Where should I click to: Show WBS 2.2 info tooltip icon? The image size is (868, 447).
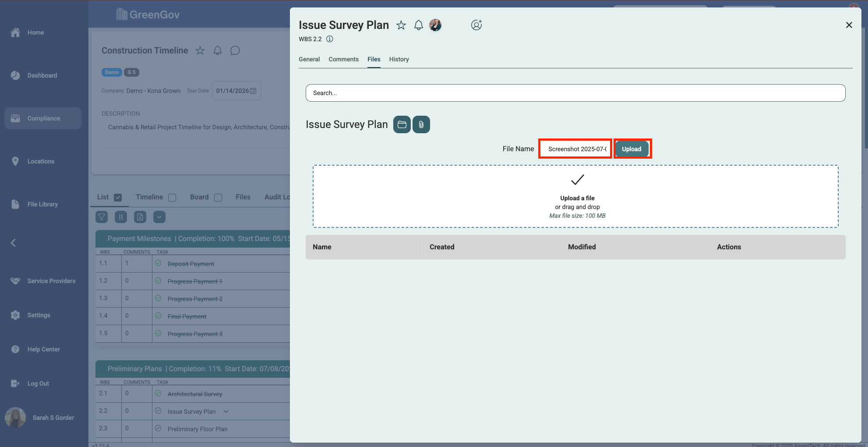pos(330,39)
